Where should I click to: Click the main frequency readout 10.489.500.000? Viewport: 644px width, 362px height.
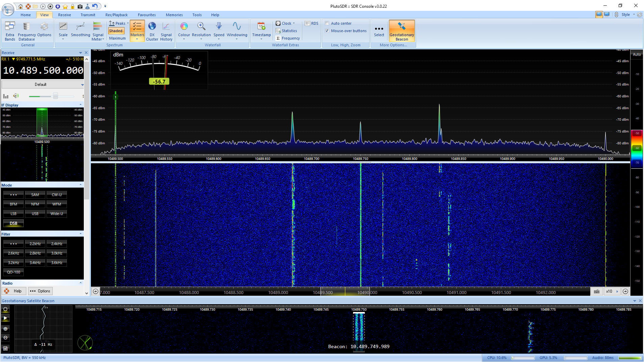(43, 71)
